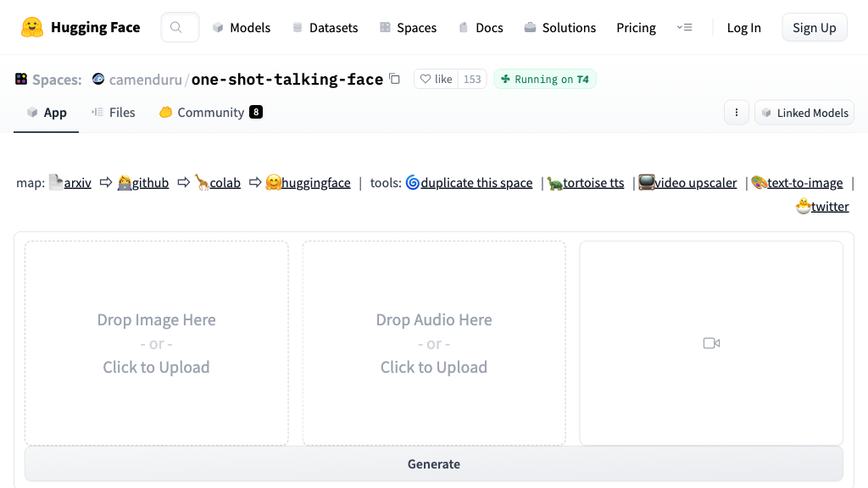Viewport: 868px width, 488px height.
Task: Open the tortoise tts link
Action: 592,182
